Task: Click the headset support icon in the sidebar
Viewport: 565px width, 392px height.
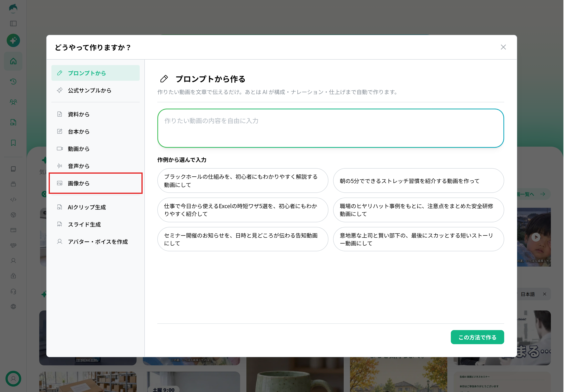Action: (13, 291)
